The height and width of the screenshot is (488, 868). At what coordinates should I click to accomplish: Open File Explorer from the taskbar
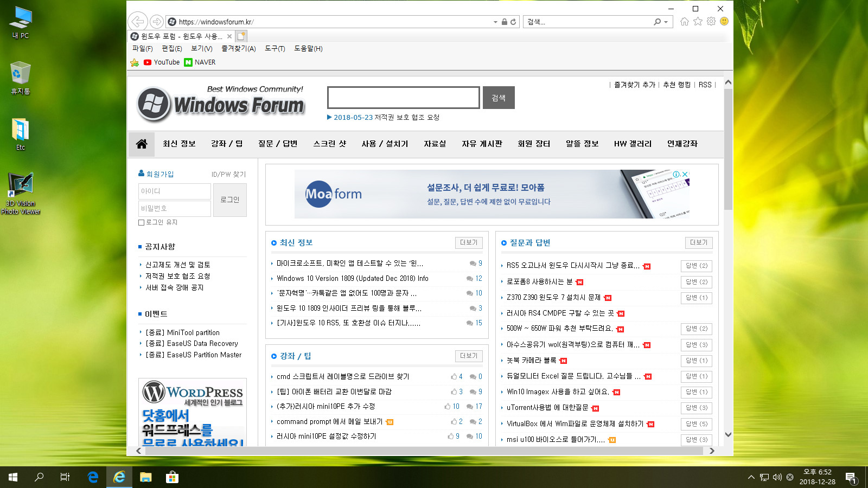[x=145, y=477]
